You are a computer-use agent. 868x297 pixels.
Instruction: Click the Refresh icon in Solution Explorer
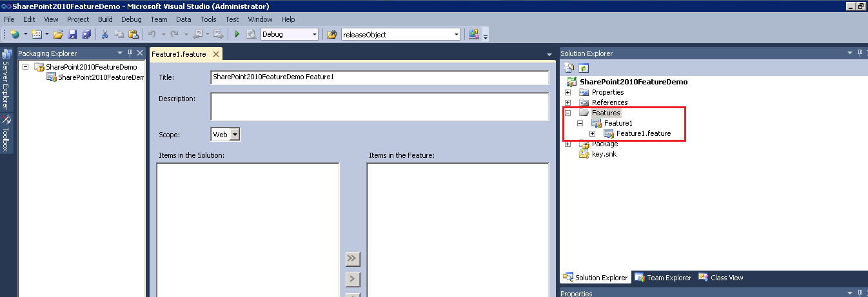(583, 68)
